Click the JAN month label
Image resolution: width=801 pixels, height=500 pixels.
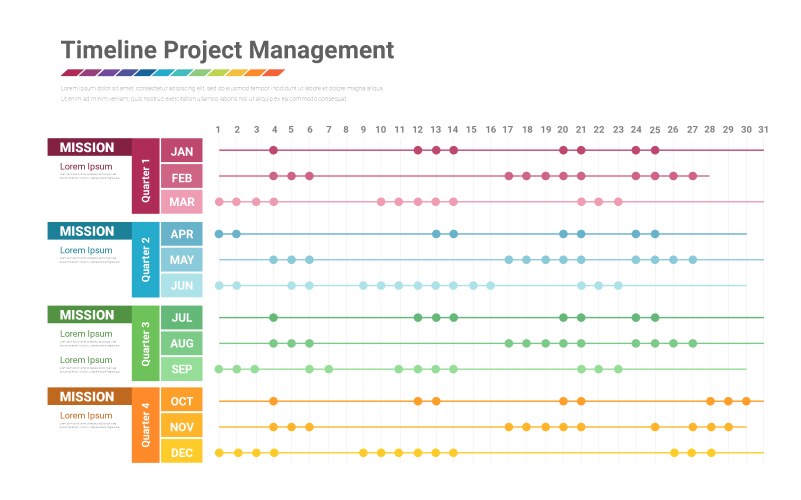181,151
